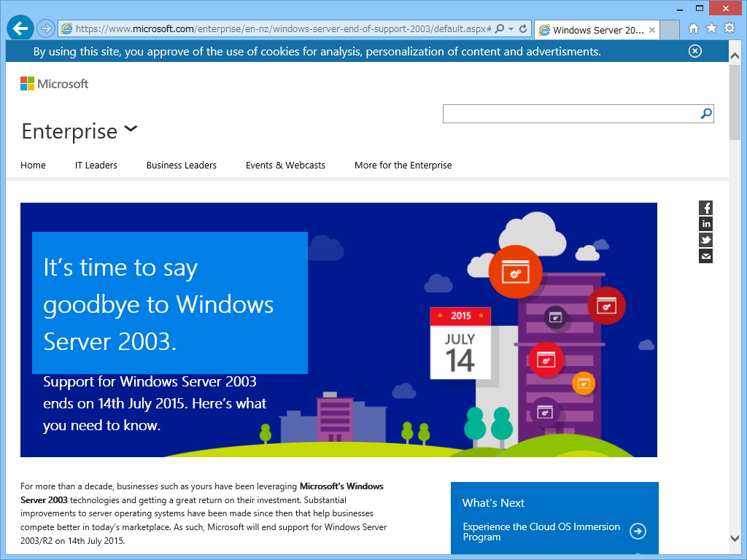The height and width of the screenshot is (560, 747).
Task: Select the Windows Server browser tab
Action: coord(591,31)
